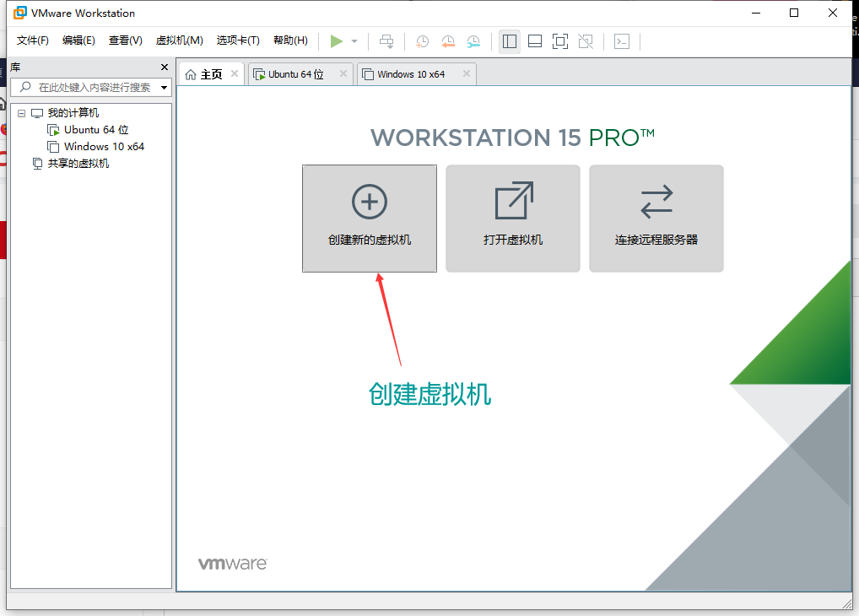Close the 主页 tab

tap(235, 73)
